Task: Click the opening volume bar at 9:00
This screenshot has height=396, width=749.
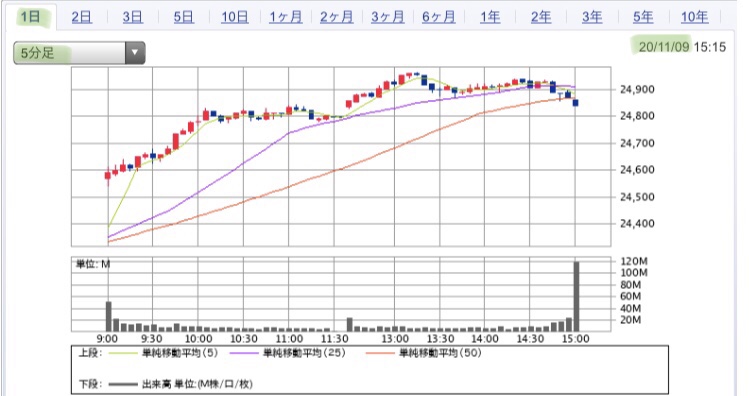Action: pos(108,316)
